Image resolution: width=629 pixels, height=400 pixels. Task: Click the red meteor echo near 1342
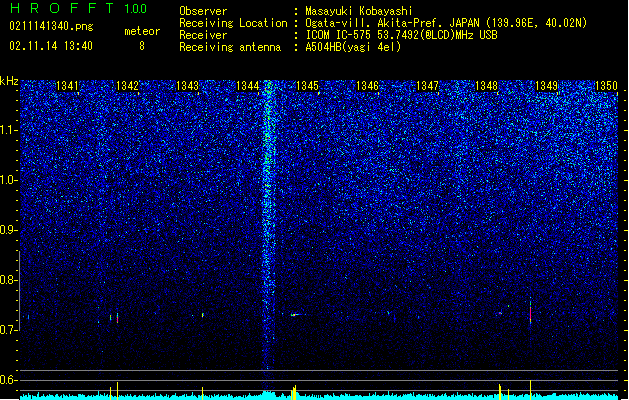pos(117,318)
